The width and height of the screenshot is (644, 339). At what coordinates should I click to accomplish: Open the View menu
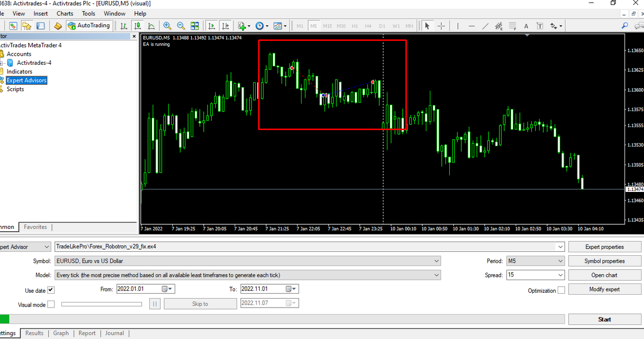18,13
